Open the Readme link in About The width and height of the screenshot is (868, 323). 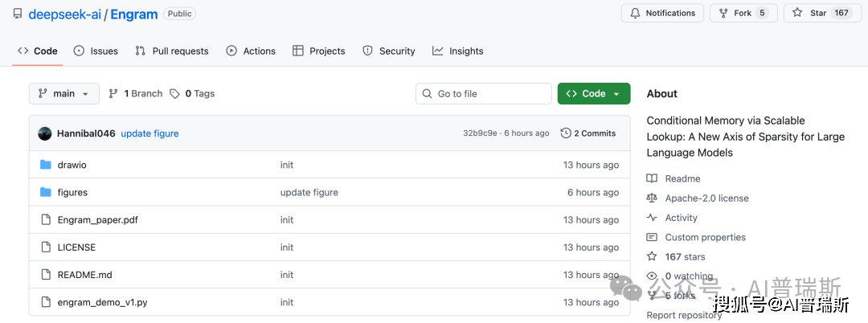point(682,178)
